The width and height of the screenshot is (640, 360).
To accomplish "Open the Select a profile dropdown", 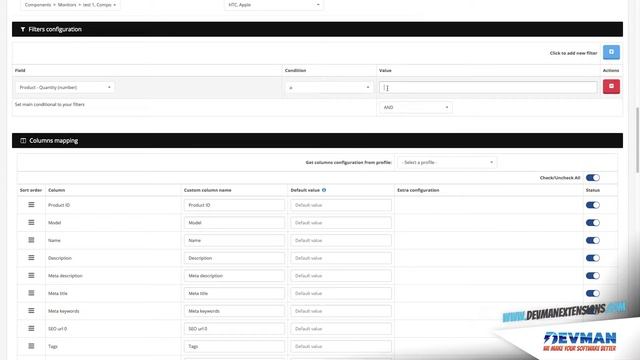I will coord(447,162).
